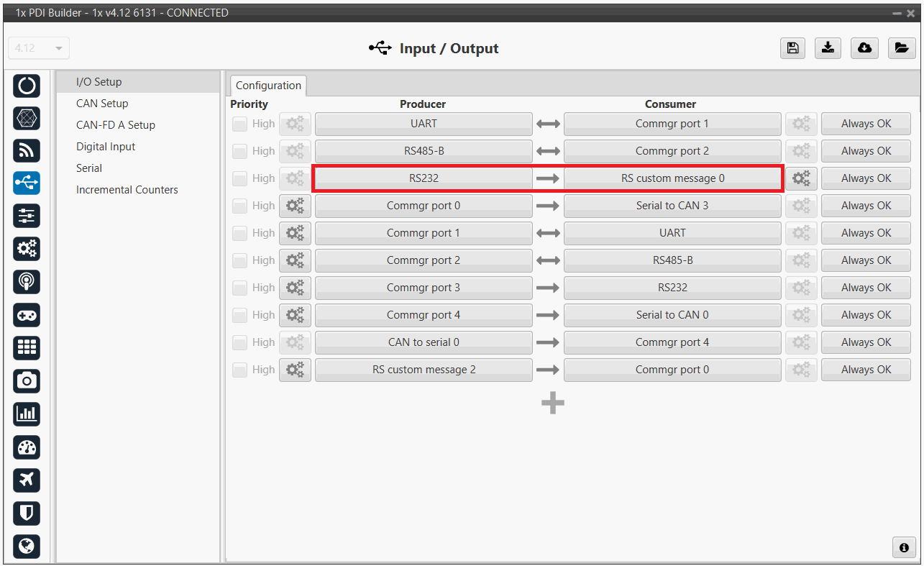The width and height of the screenshot is (924, 566).
Task: Click Always OK button for RS485-B row
Action: click(866, 151)
